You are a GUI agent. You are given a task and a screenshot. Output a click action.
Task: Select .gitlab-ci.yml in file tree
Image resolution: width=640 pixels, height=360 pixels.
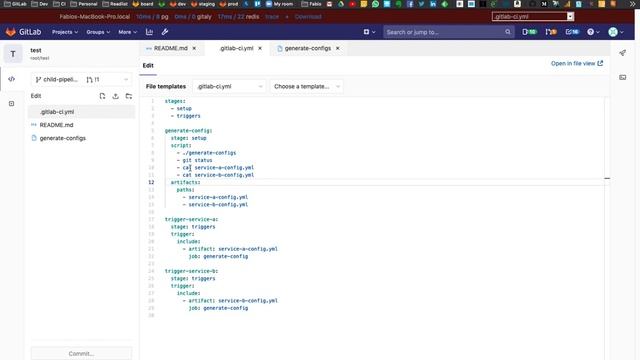coord(81,112)
